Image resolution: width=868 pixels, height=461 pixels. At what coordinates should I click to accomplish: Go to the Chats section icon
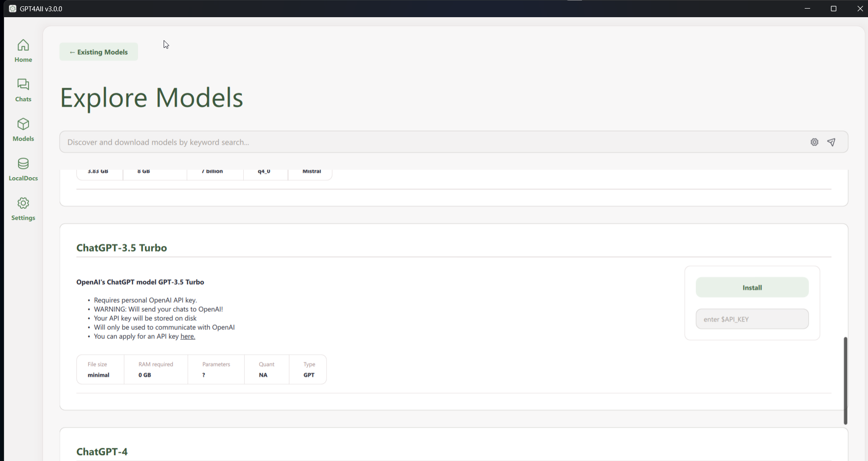(x=23, y=85)
